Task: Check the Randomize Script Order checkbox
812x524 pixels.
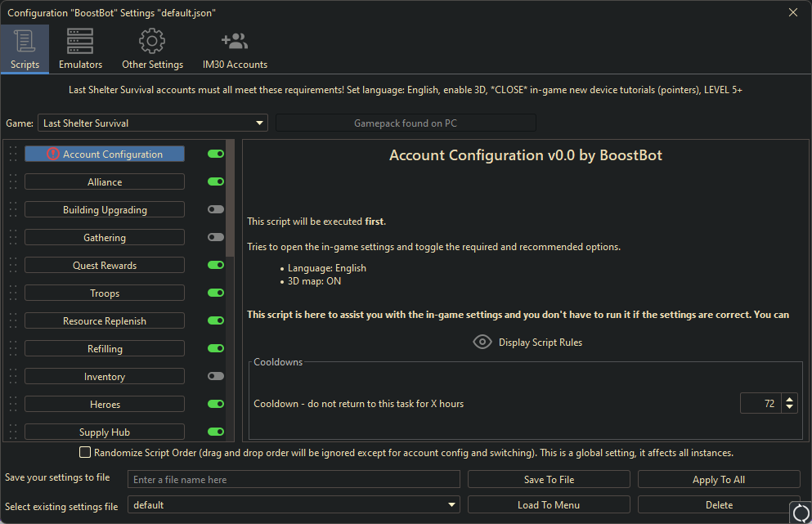Action: point(84,452)
